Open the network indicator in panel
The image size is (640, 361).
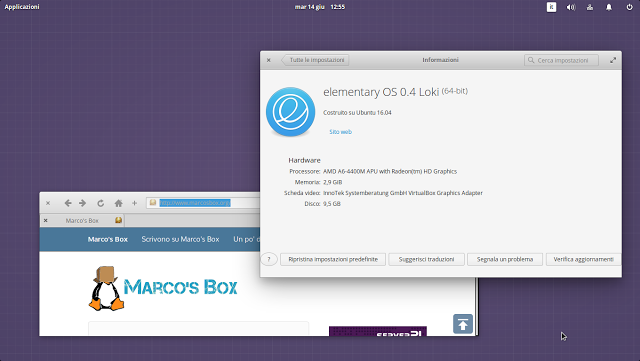coord(590,7)
